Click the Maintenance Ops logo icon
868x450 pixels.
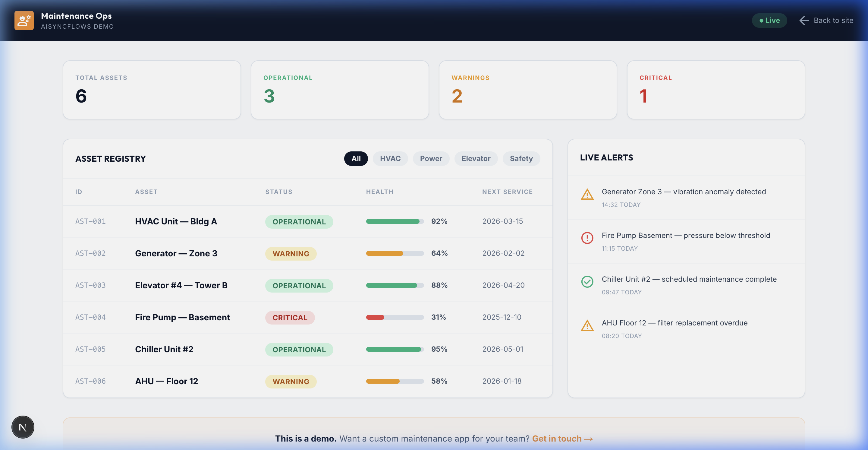pos(24,20)
